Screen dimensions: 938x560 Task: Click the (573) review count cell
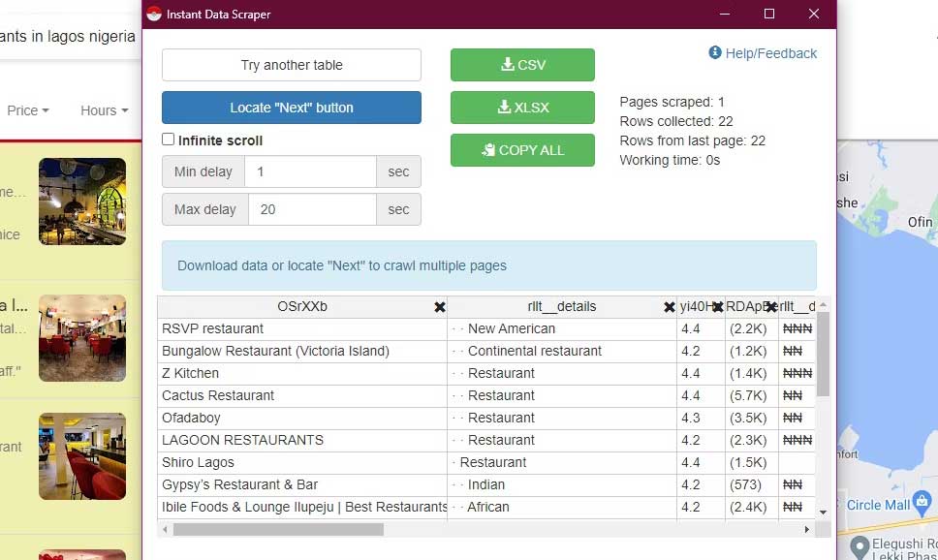(x=751, y=484)
